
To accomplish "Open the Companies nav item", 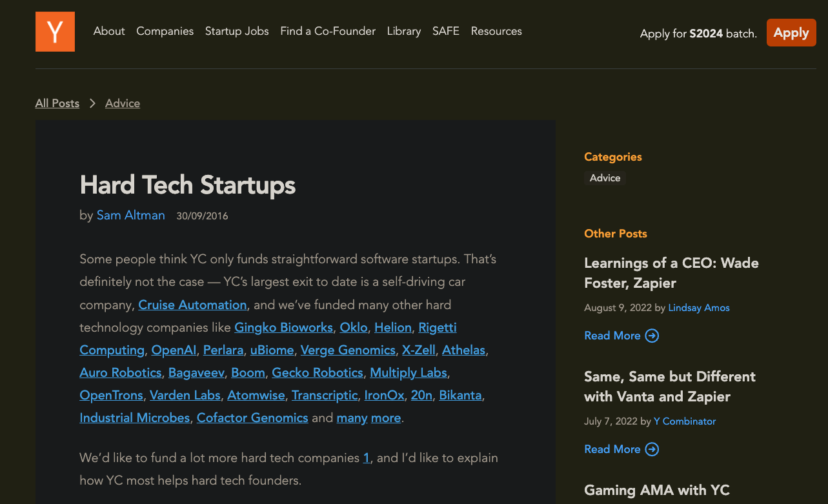I will point(165,31).
